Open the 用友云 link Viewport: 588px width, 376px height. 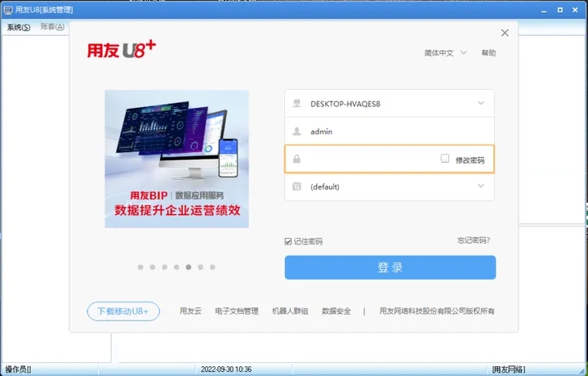[190, 311]
